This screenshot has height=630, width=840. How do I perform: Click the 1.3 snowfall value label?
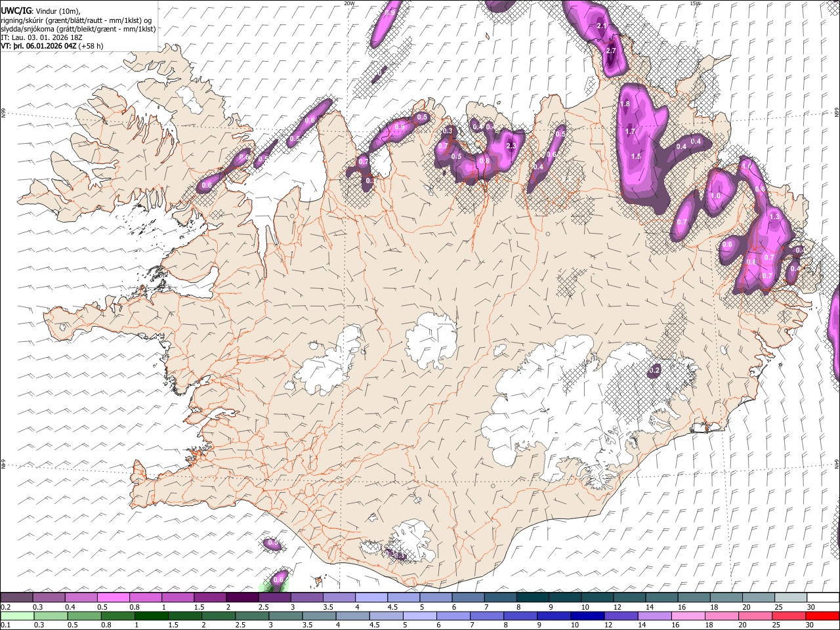tap(774, 217)
